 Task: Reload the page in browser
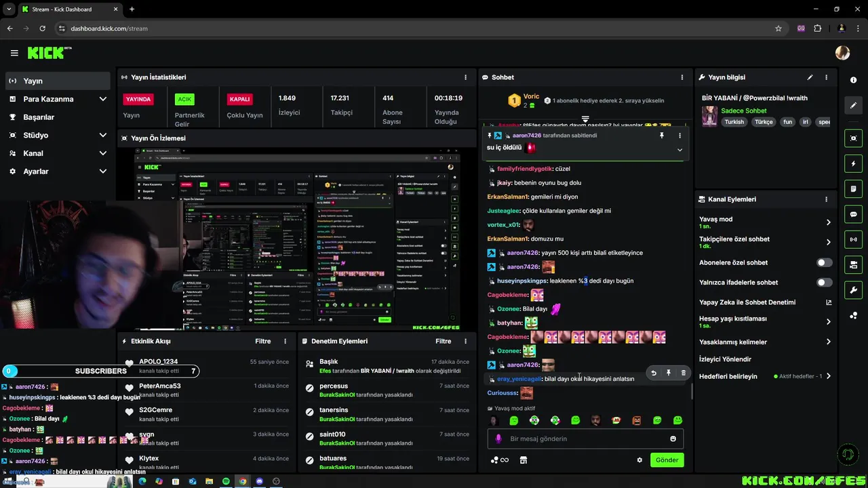point(42,28)
